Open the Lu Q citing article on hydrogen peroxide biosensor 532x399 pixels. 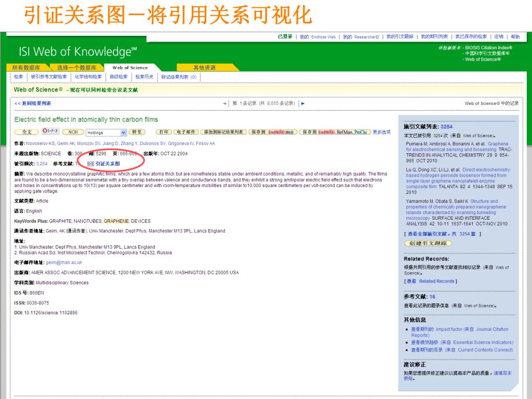457,178
